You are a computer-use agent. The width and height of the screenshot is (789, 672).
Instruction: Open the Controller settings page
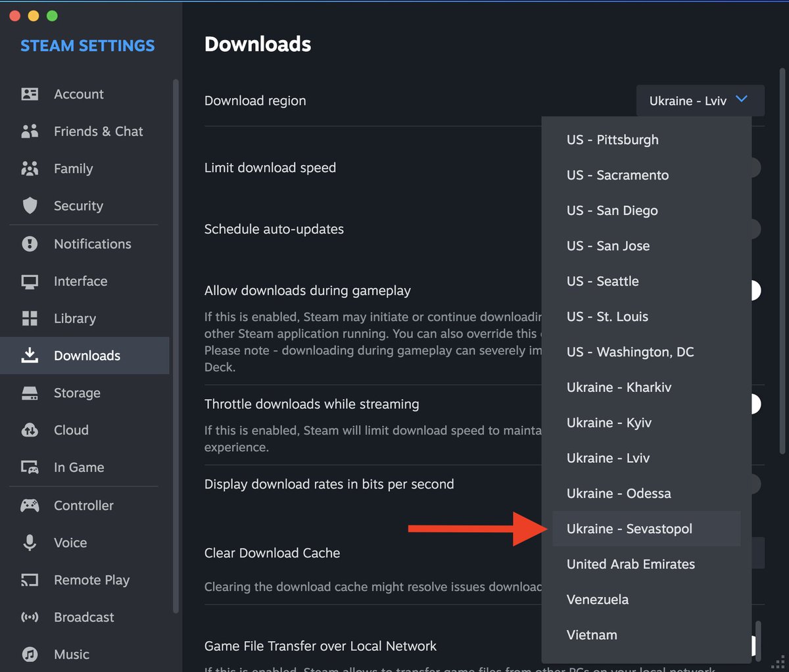click(x=85, y=505)
